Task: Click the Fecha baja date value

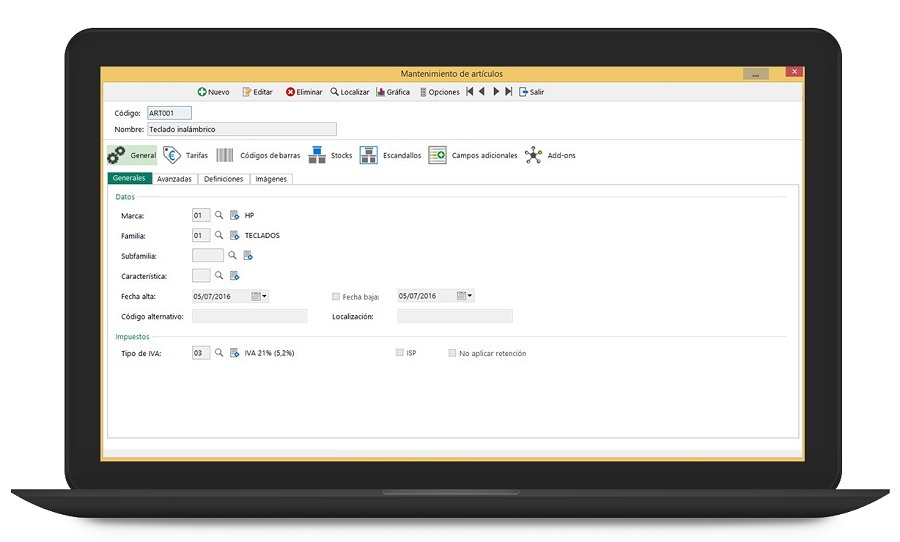Action: pyautogui.click(x=417, y=296)
